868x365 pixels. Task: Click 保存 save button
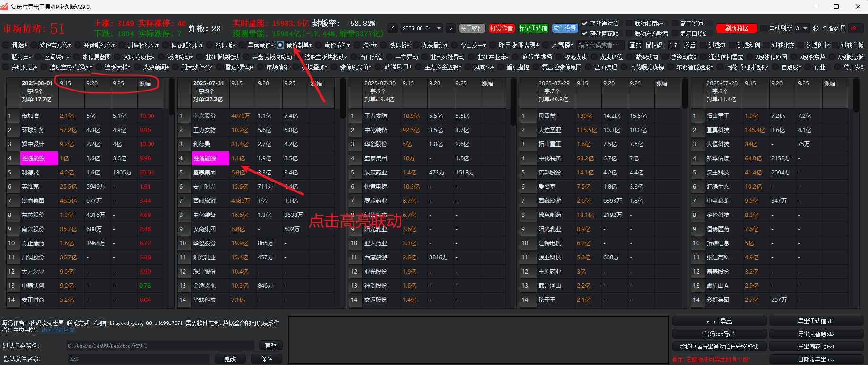click(267, 359)
